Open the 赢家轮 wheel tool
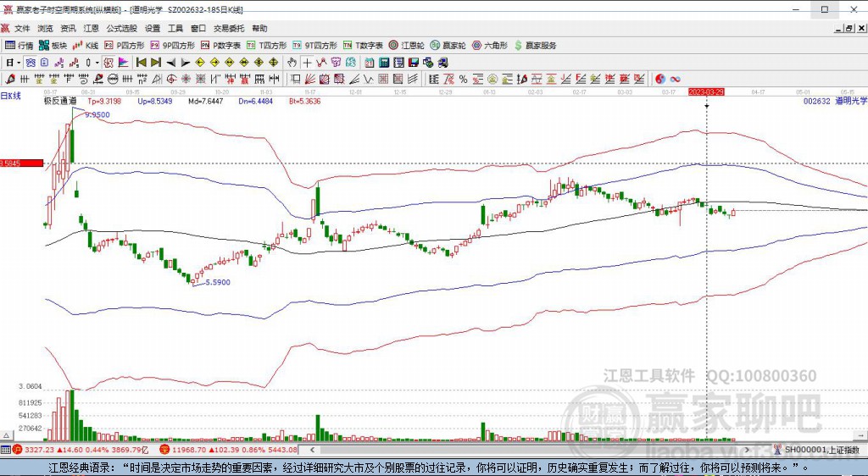The height and width of the screenshot is (476, 868). 448,46
